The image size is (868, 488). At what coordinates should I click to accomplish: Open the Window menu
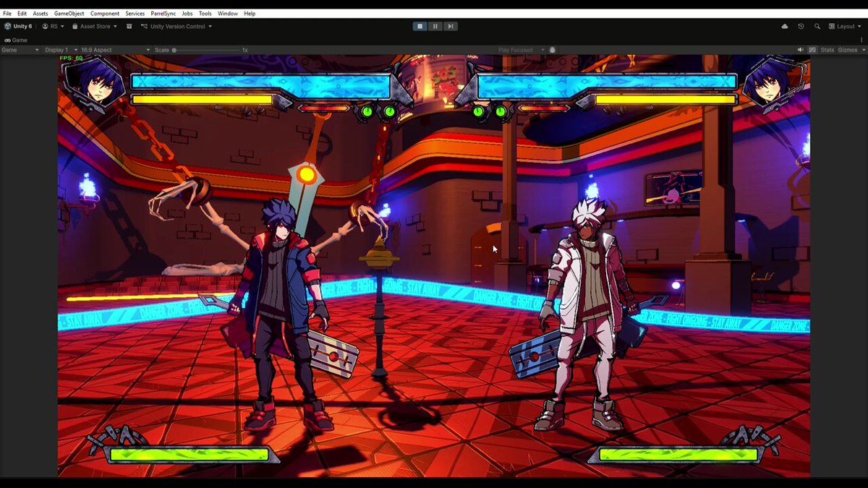[x=228, y=14]
